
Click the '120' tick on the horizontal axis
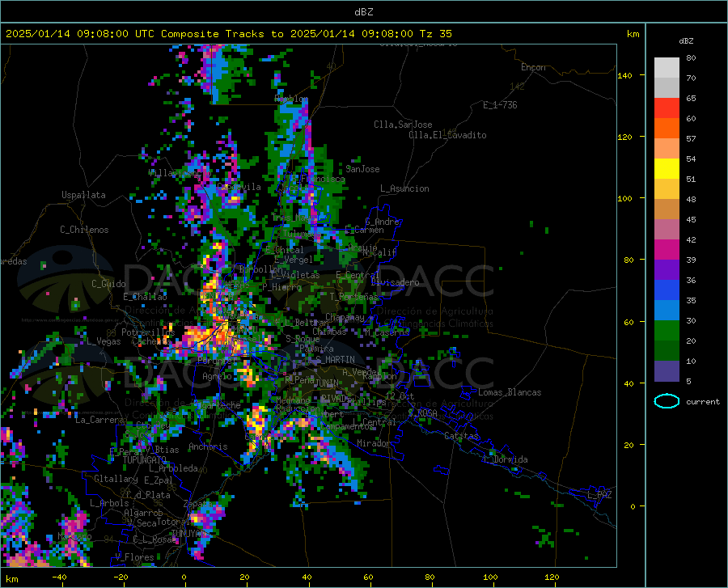tap(552, 577)
